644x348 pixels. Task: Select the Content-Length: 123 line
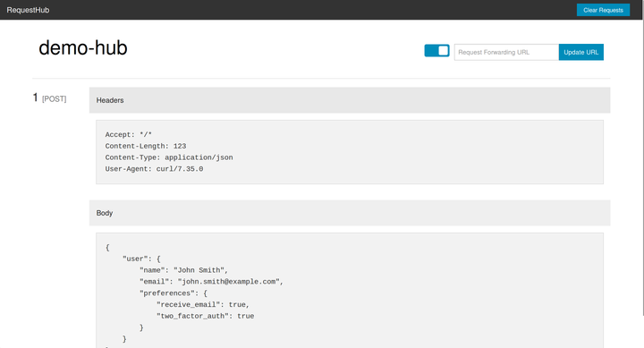[146, 146]
